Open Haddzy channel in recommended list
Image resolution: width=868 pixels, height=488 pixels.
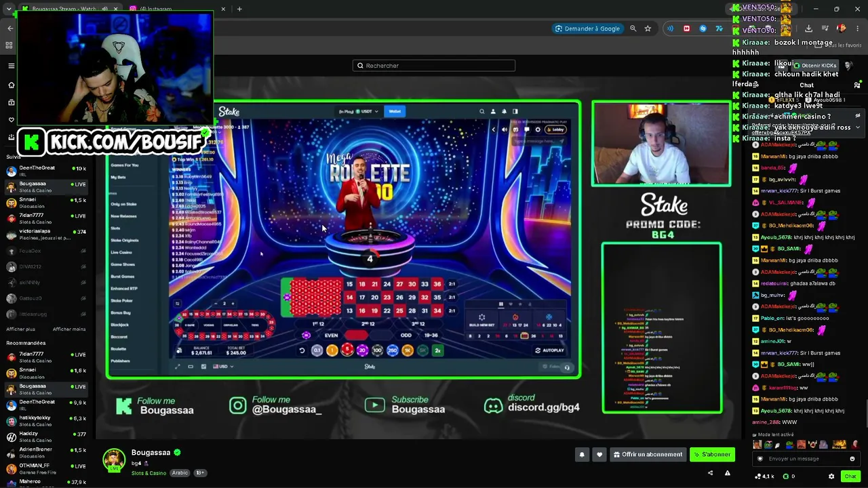pyautogui.click(x=46, y=436)
